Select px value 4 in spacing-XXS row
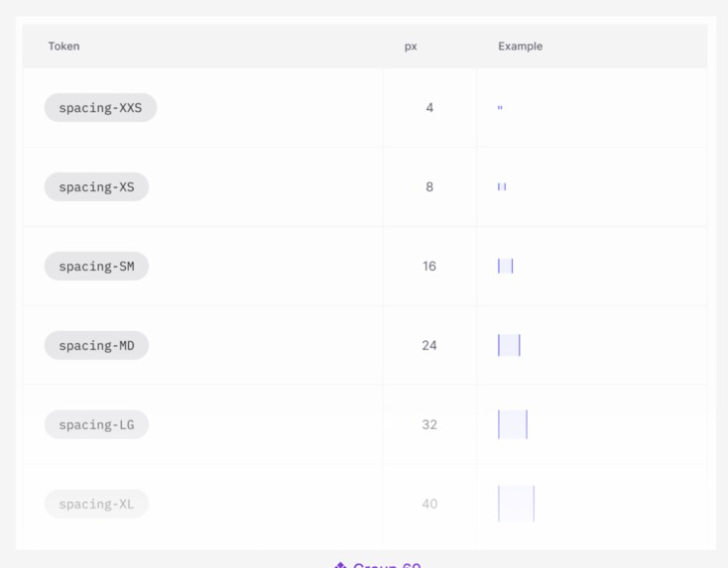Screen dimensions: 728x568 (429, 108)
